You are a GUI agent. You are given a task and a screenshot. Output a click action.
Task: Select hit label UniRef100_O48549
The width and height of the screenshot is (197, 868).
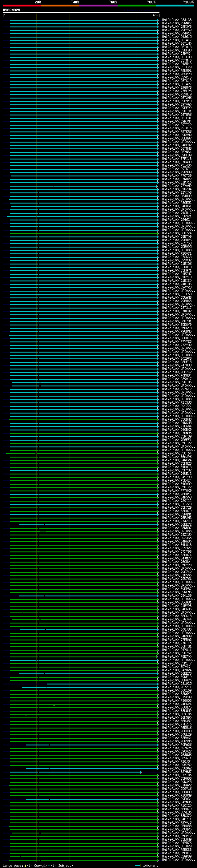point(176,64)
